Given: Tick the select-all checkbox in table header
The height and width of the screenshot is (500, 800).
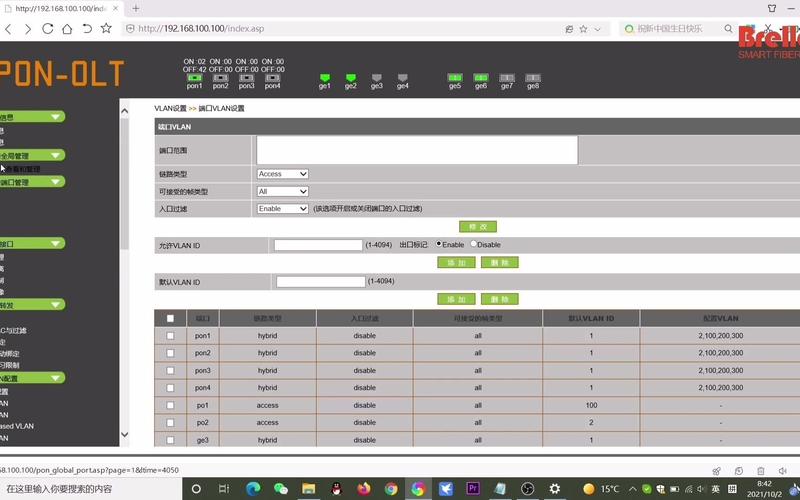Looking at the screenshot, I should pos(170,318).
